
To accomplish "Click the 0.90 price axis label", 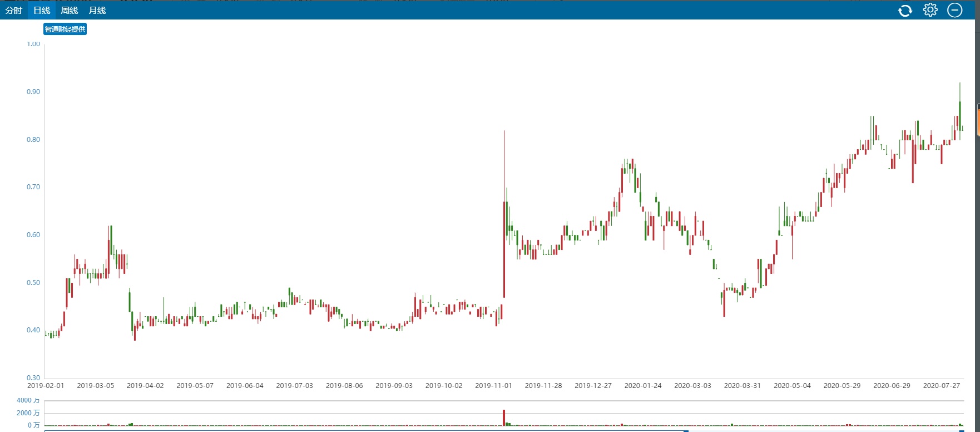I will 33,92.
